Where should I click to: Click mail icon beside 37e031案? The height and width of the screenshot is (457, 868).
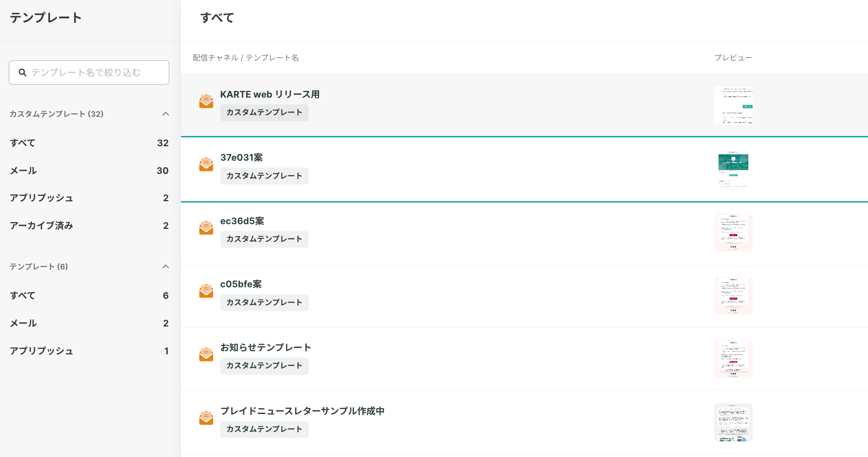click(206, 164)
